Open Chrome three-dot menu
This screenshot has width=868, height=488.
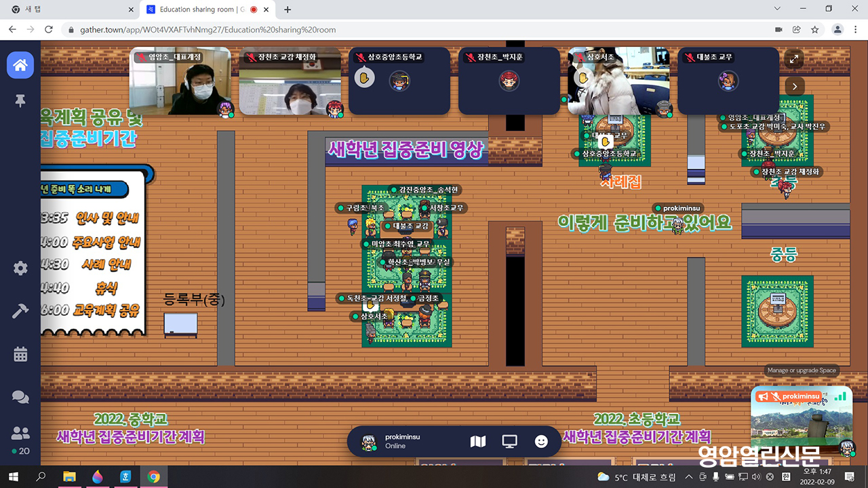point(856,30)
